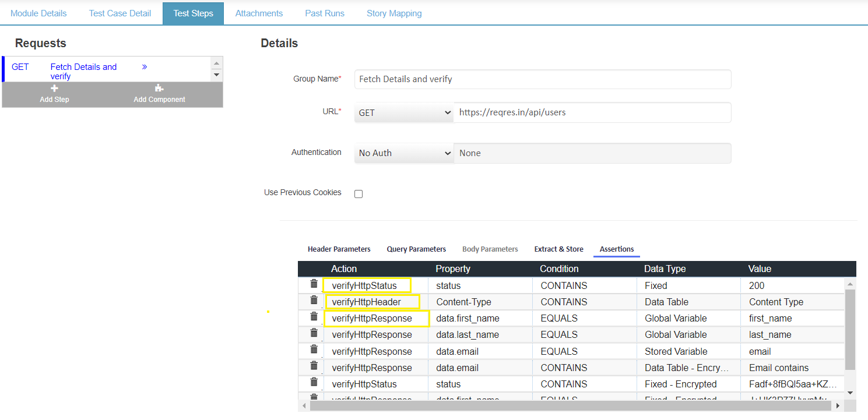Click the Add Step plus icon
868x420 pixels.
(x=55, y=89)
